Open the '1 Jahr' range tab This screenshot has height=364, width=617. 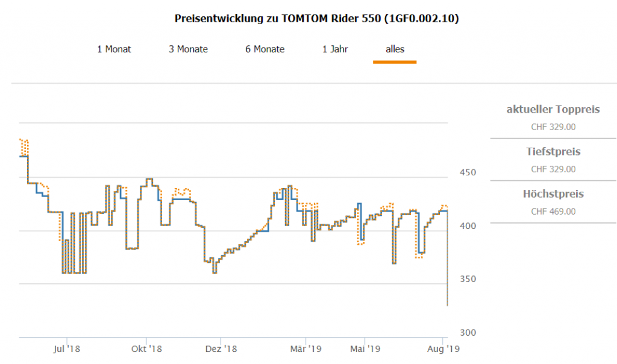coord(335,49)
